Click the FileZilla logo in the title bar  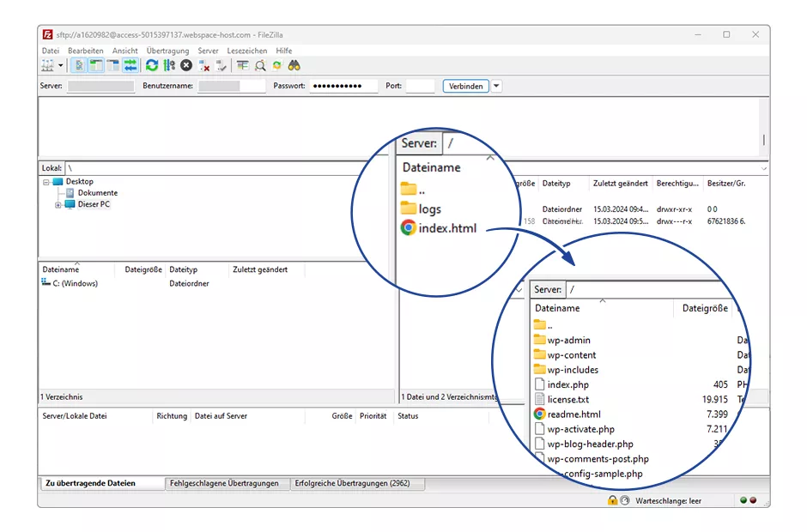click(x=48, y=34)
